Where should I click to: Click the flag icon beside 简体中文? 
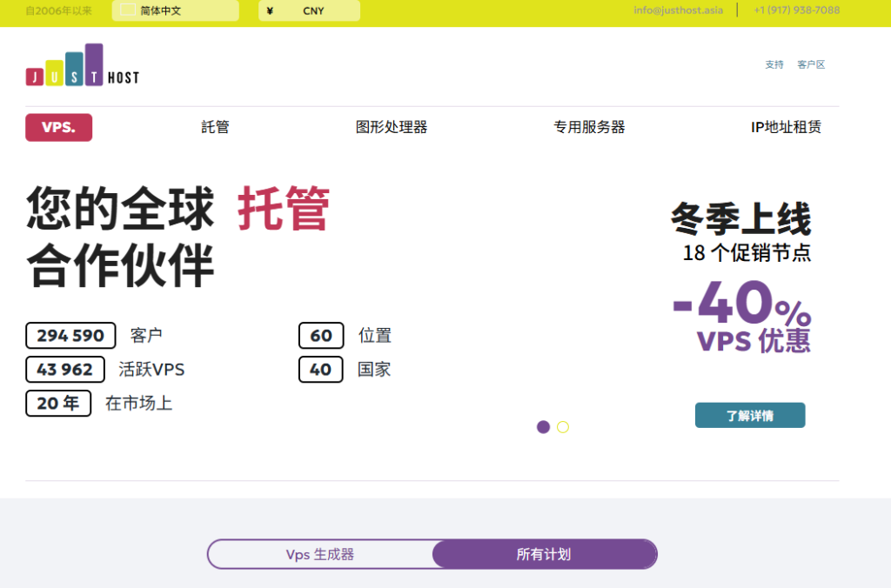coord(128,10)
